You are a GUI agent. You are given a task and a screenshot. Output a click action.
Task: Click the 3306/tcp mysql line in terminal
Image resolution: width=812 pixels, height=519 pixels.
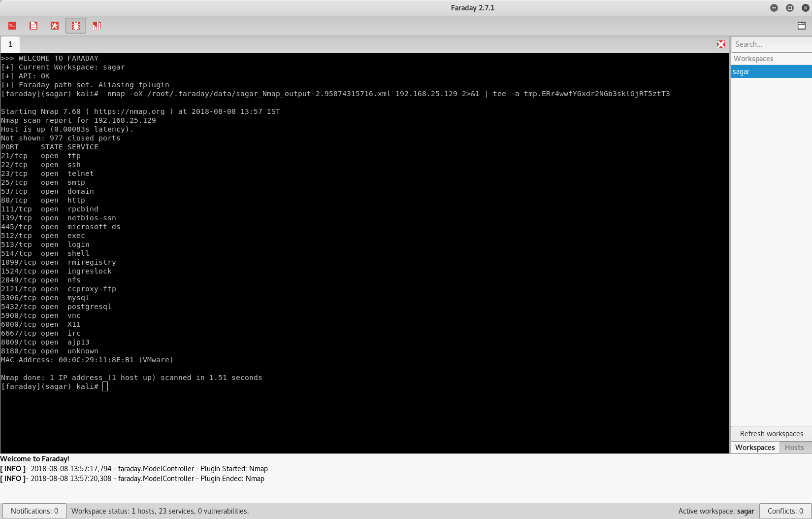(45, 298)
